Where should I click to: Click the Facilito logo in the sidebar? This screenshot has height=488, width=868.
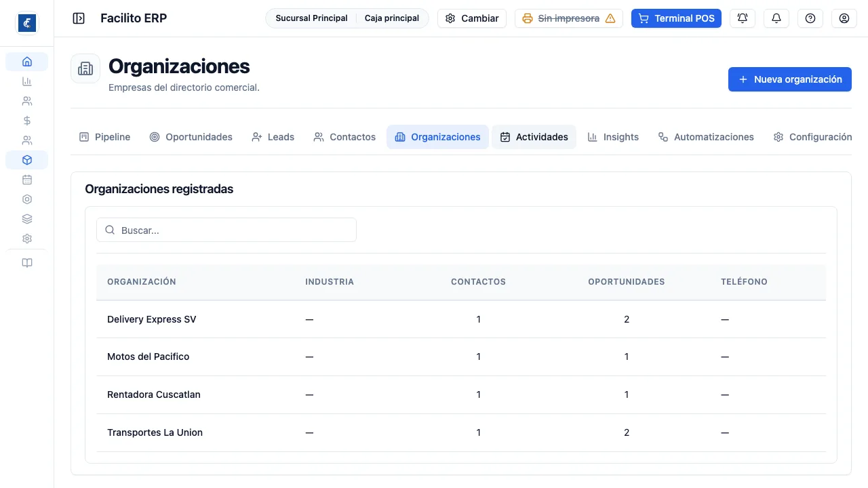click(x=27, y=23)
